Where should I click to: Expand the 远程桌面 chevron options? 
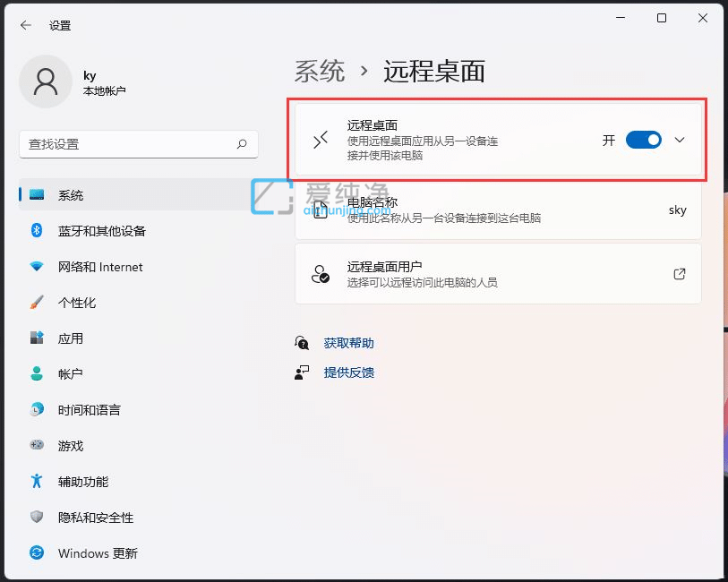click(x=680, y=140)
